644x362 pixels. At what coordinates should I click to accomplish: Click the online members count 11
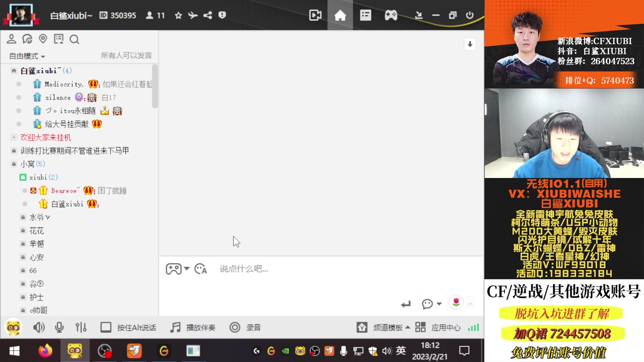[155, 15]
